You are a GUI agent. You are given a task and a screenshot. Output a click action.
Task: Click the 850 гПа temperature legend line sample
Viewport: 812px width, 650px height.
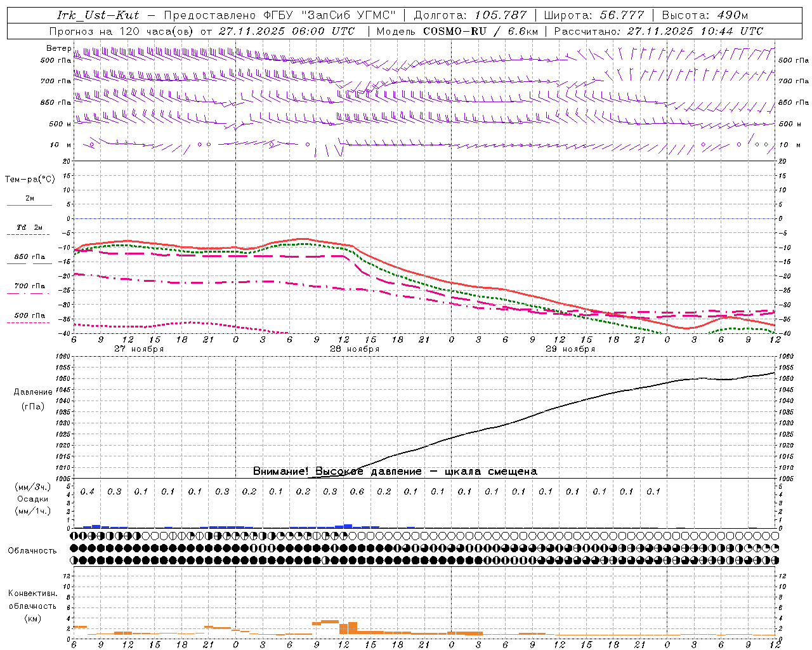pyautogui.click(x=29, y=264)
